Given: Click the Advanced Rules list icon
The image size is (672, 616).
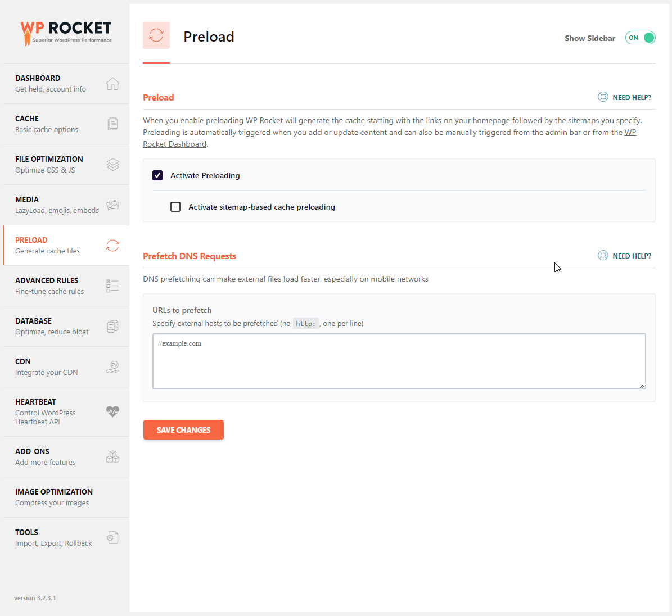Looking at the screenshot, I should tap(112, 286).
